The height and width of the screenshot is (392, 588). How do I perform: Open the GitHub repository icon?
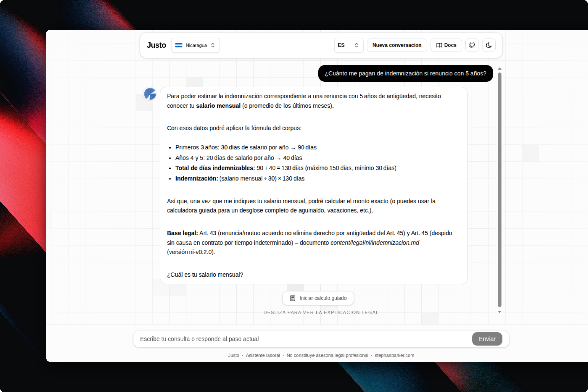(472, 45)
